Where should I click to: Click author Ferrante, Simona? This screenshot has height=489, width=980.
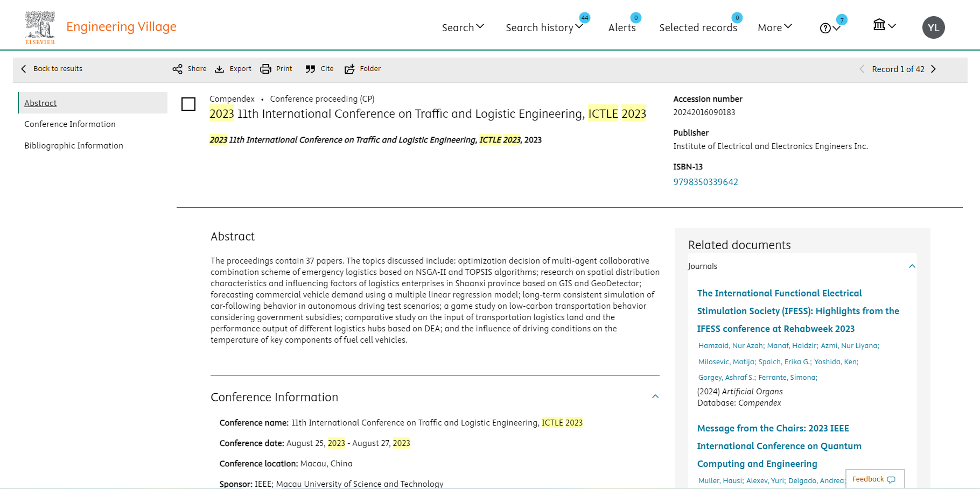coord(788,378)
